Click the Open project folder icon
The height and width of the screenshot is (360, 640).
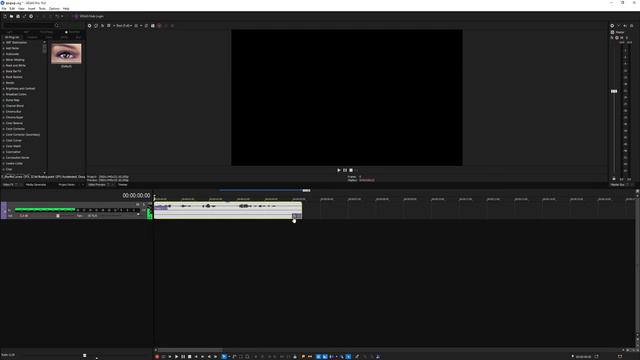pyautogui.click(x=11, y=16)
